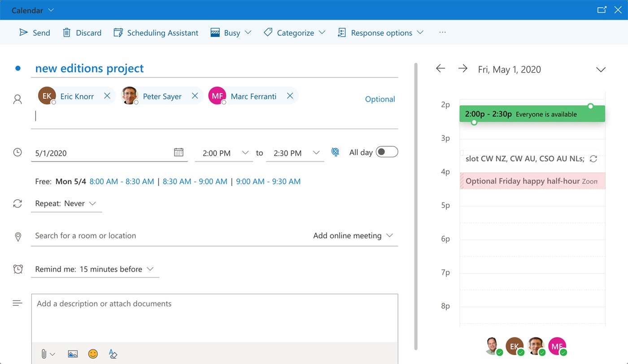Open the Optional Friday happy half-hour event
The width and height of the screenshot is (628, 364).
[532, 181]
